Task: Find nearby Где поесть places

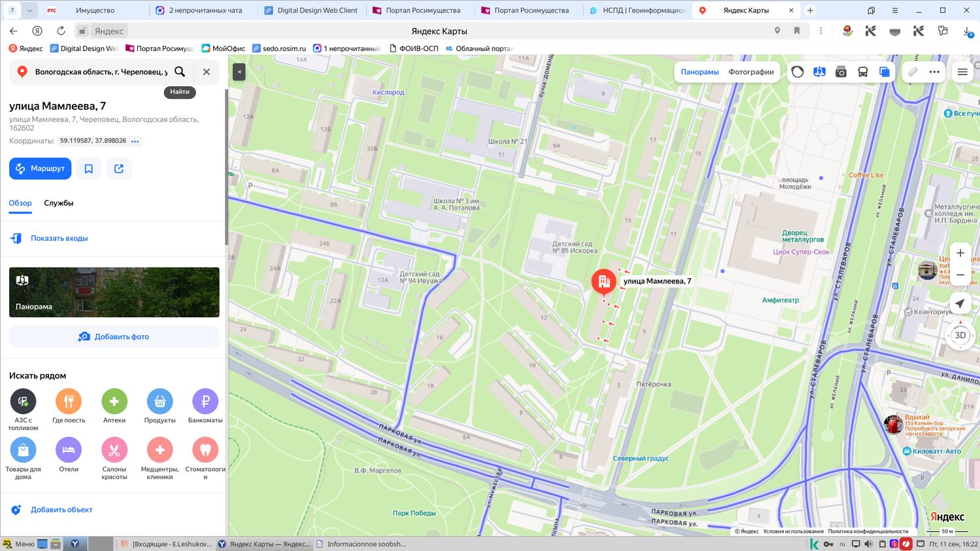Action: click(69, 406)
